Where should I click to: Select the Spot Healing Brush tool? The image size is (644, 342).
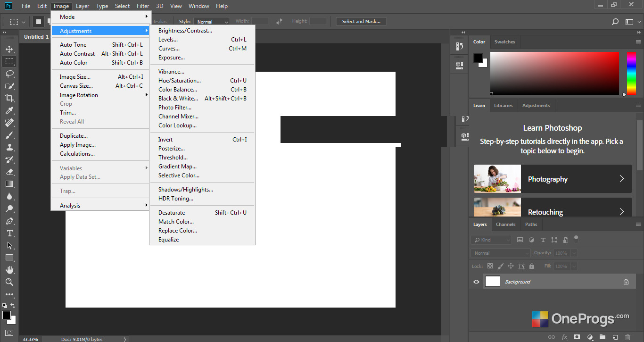pos(9,123)
